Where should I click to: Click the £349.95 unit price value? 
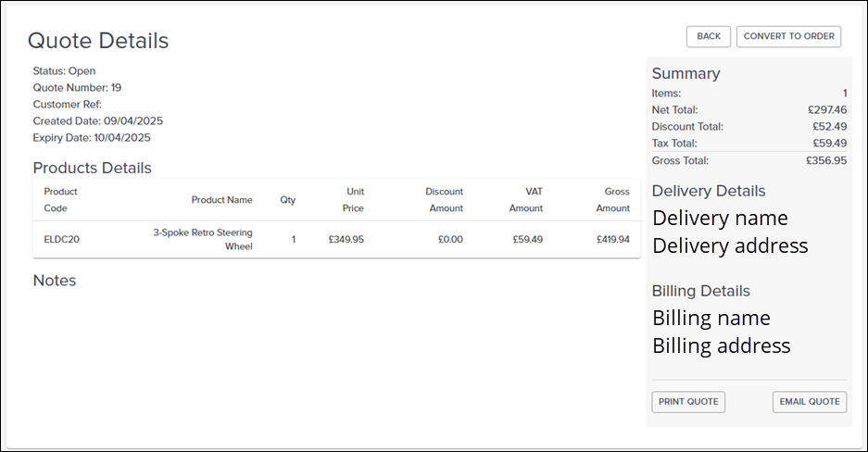(346, 239)
